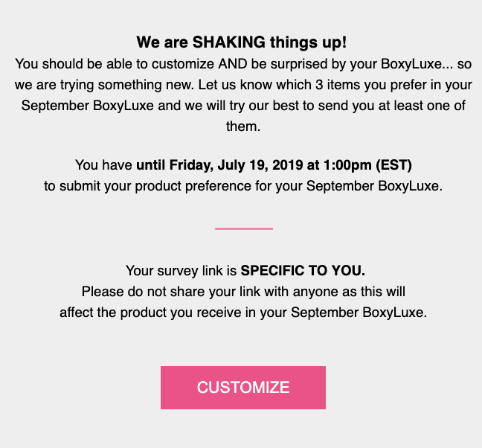Click the 'You have' text before the deadline
This screenshot has height=448, width=482.
click(104, 165)
